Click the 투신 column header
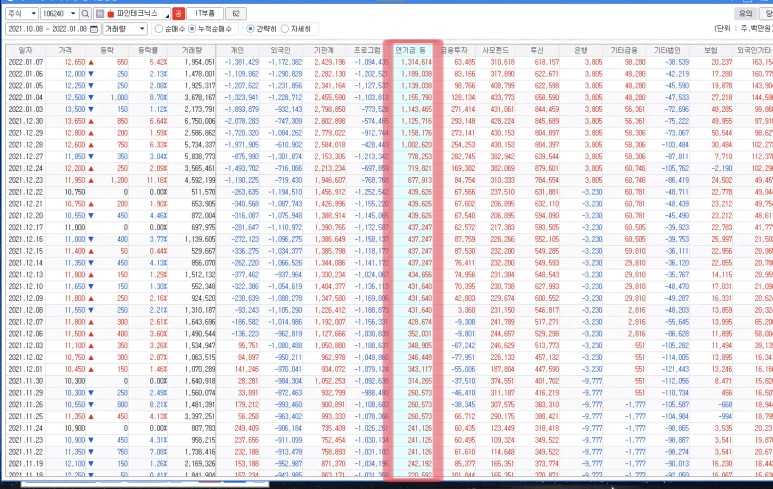 coord(537,50)
